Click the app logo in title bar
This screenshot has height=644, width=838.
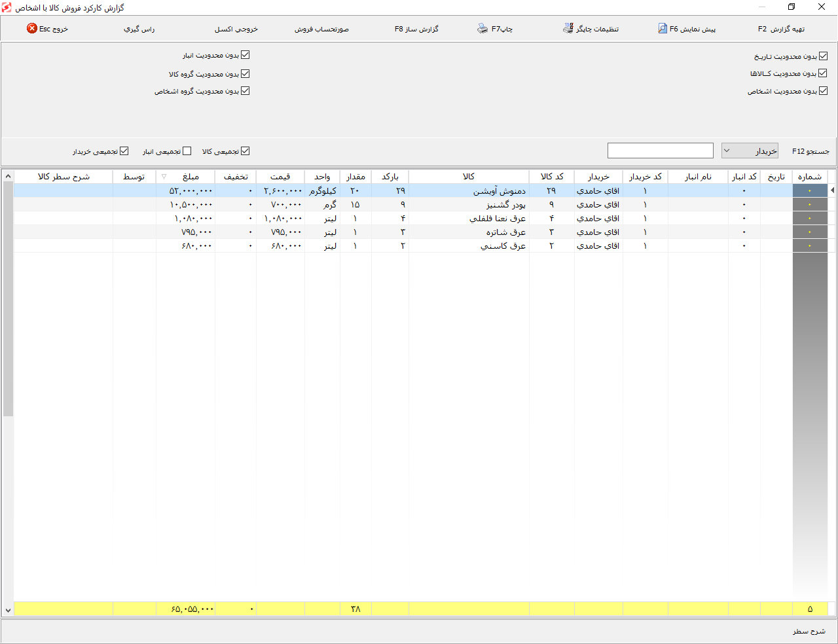point(7,7)
